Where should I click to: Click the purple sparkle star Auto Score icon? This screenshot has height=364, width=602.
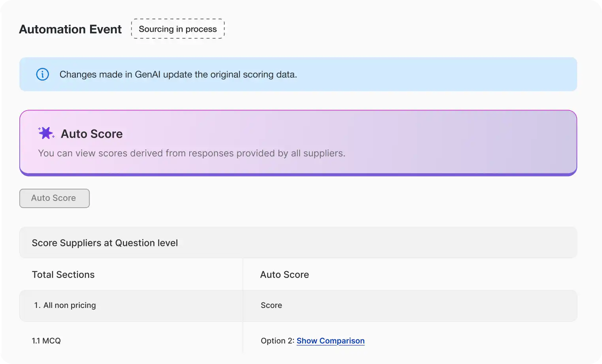point(46,133)
